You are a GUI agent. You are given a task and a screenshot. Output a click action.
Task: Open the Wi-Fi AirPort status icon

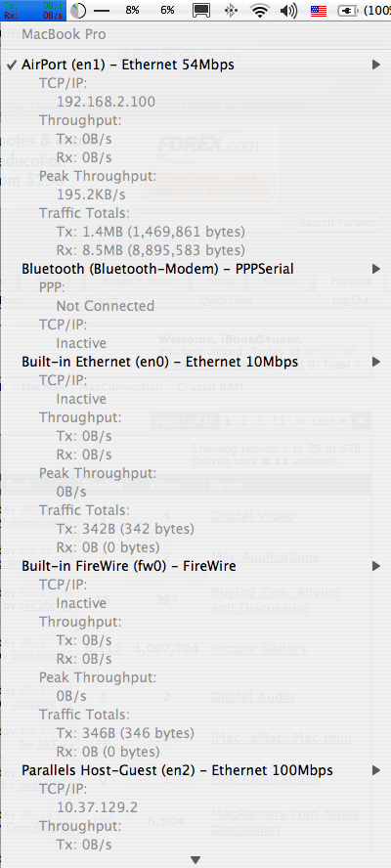click(259, 10)
